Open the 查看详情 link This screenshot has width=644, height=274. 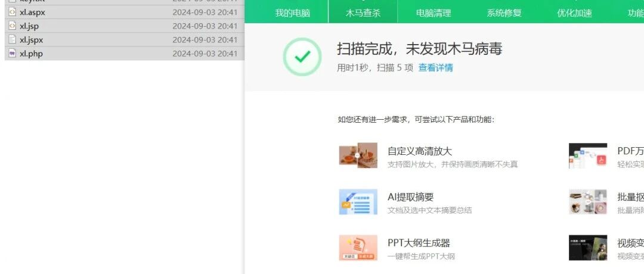pos(435,68)
